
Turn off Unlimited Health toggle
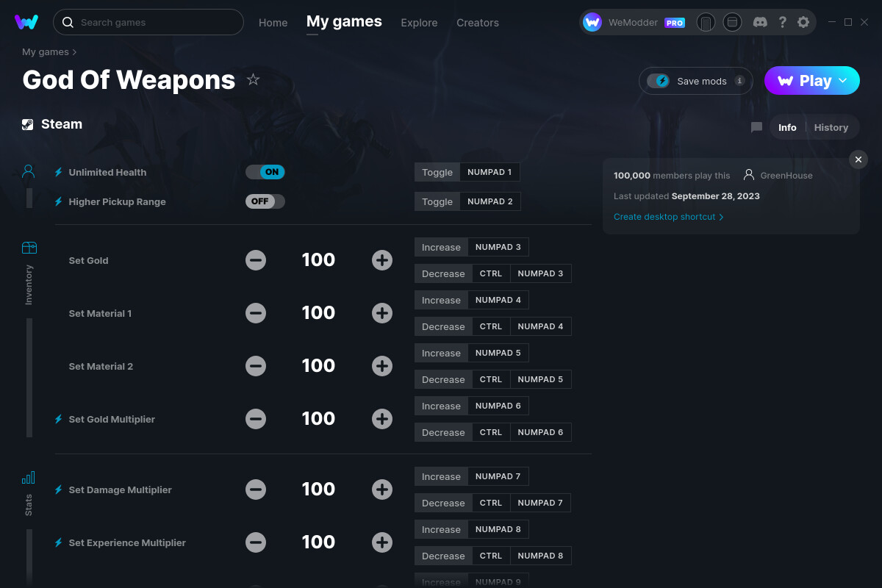pyautogui.click(x=265, y=172)
